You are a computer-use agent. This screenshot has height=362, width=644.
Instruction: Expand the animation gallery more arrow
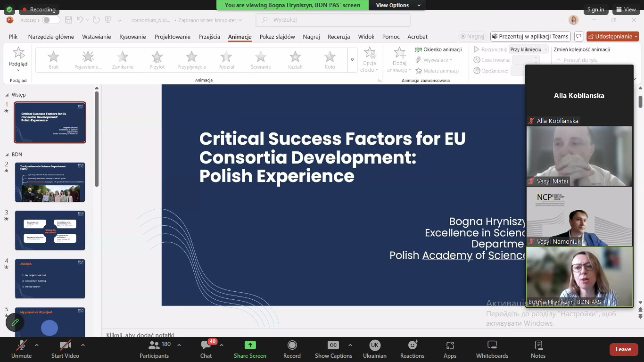tap(352, 60)
